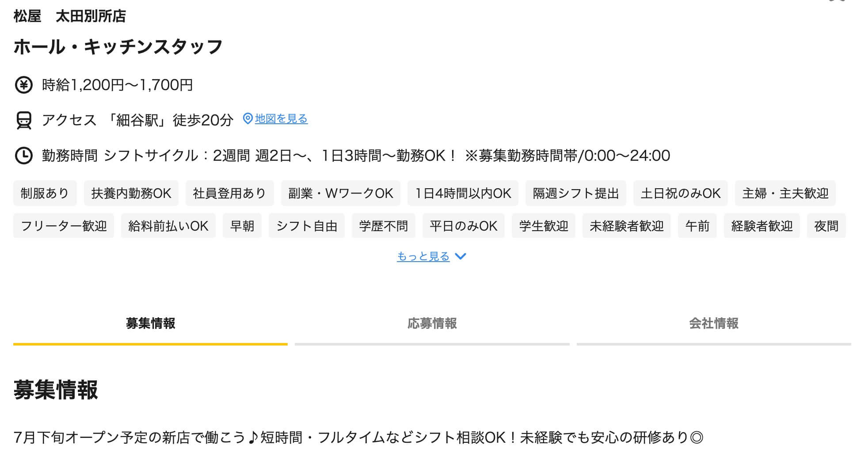
Task: Select the 制服あり tag
Action: [45, 194]
